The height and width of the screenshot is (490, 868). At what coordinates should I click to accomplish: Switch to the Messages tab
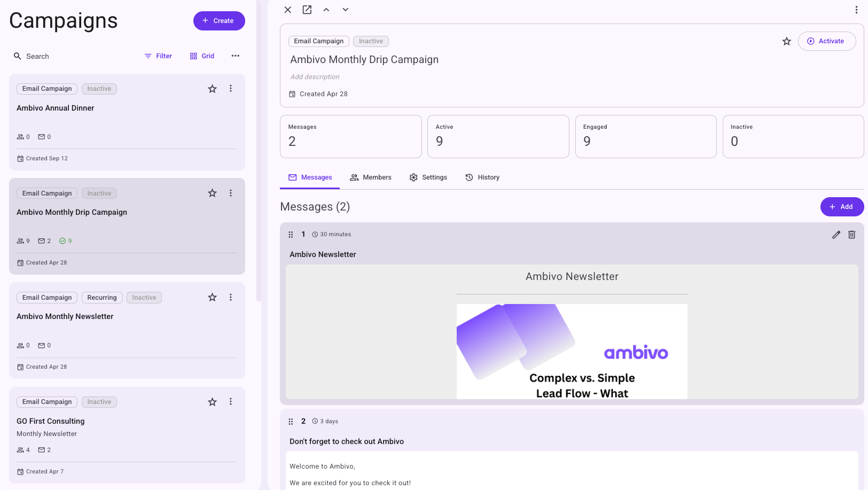(310, 177)
